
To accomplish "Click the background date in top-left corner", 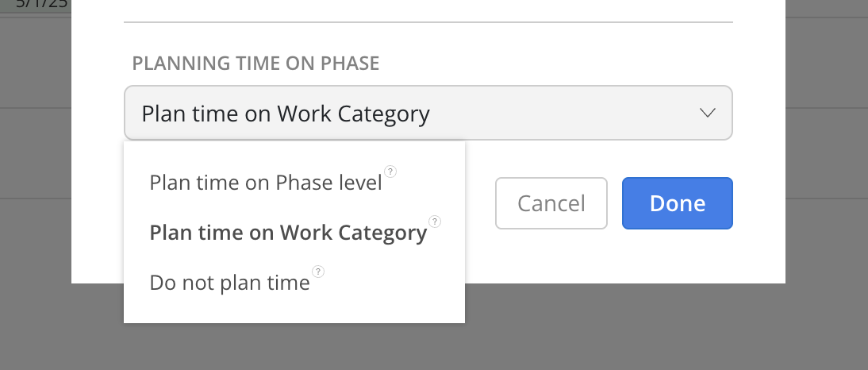I will [36, 4].
